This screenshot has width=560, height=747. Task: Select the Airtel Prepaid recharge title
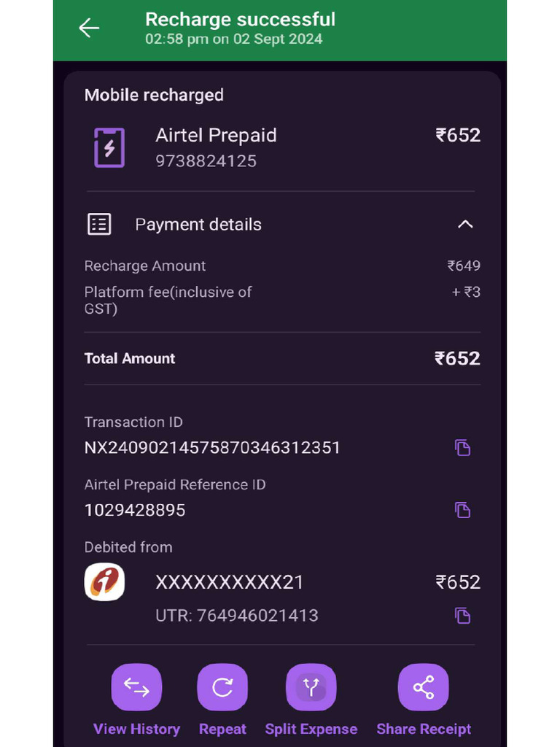pyautogui.click(x=216, y=135)
